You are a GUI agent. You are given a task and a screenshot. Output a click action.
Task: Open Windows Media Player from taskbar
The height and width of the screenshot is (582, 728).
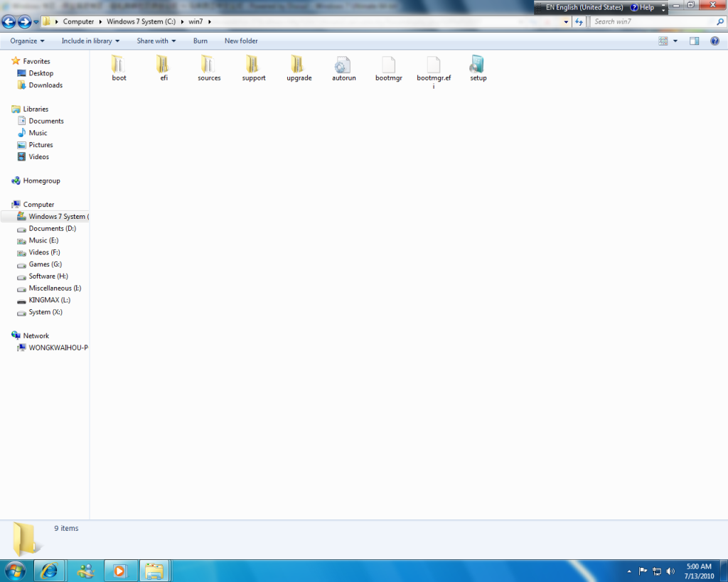119,570
